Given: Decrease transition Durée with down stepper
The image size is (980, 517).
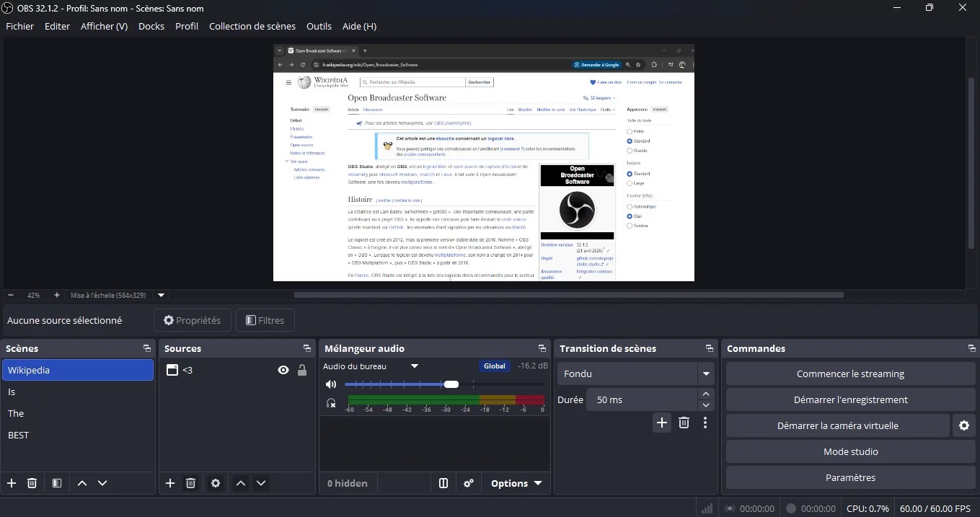Looking at the screenshot, I should 706,405.
